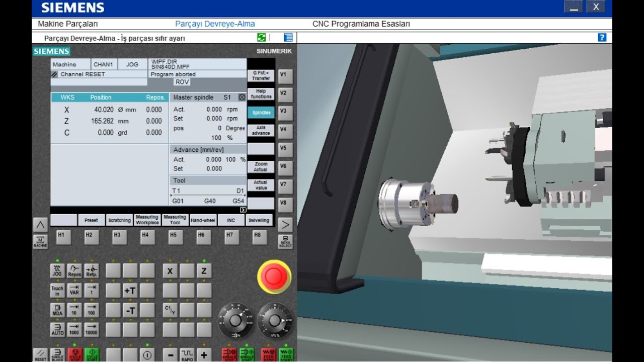The height and width of the screenshot is (362, 644).
Task: Open Parçayı Devreye-Alma menu
Action: click(x=215, y=24)
